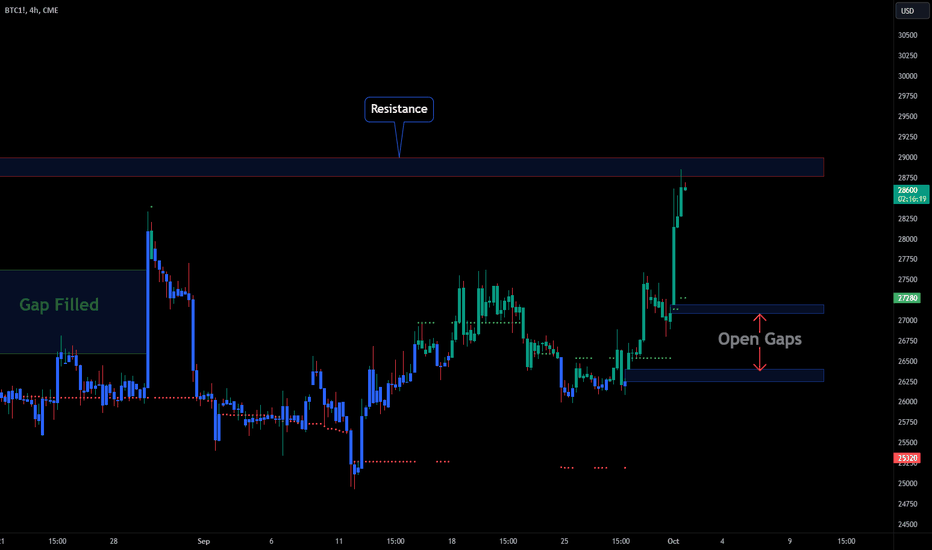Click the BTC1!, 4h, CME symbol label

(31, 10)
